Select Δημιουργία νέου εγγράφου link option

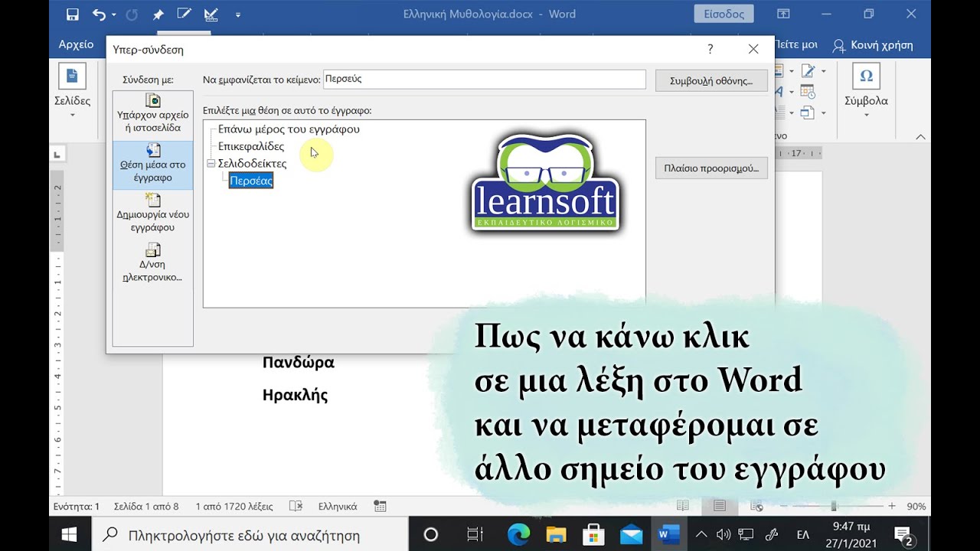click(x=153, y=214)
